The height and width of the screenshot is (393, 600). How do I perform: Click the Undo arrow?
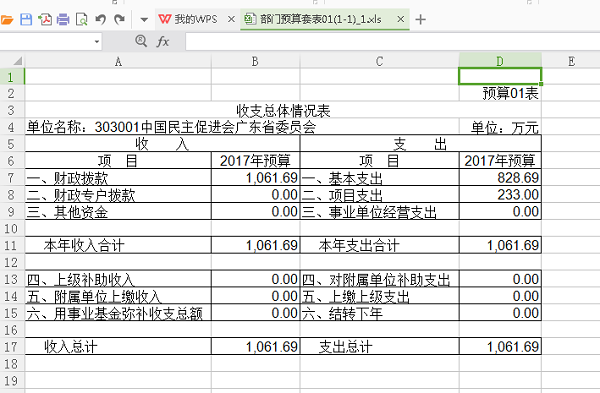(101, 19)
